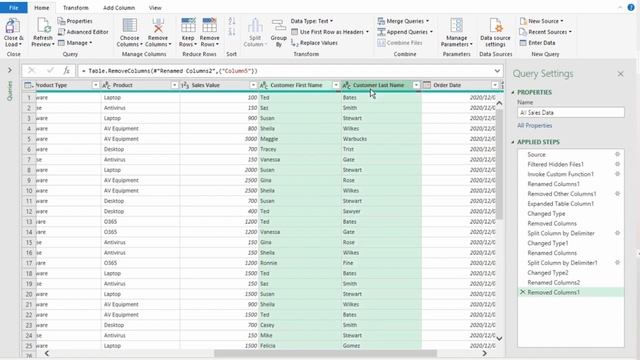Open the Sales Value column filter dropdown
The width and height of the screenshot is (640, 360).
pos(253,85)
